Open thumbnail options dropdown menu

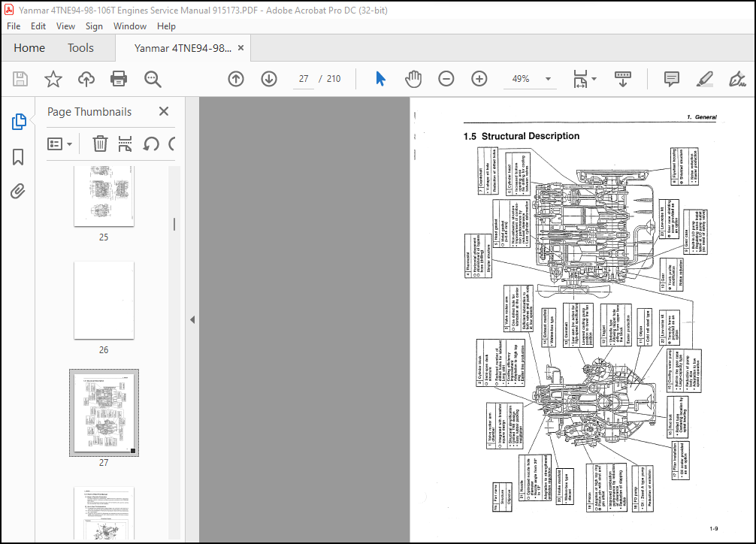tap(60, 144)
